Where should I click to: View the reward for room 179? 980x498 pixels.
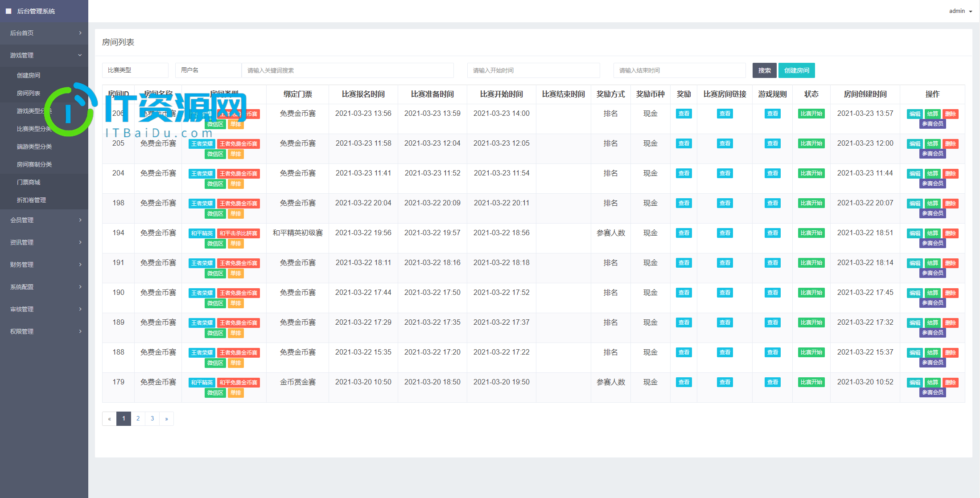pyautogui.click(x=684, y=382)
